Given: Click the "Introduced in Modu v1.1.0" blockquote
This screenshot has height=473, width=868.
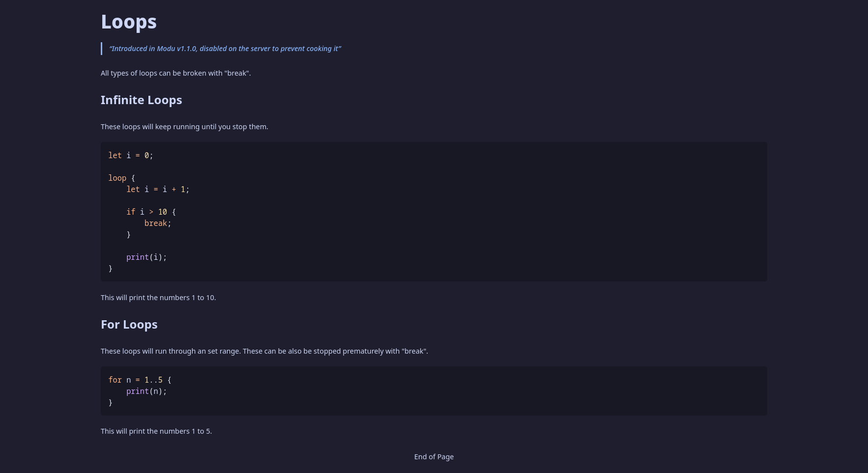Looking at the screenshot, I should (x=225, y=49).
